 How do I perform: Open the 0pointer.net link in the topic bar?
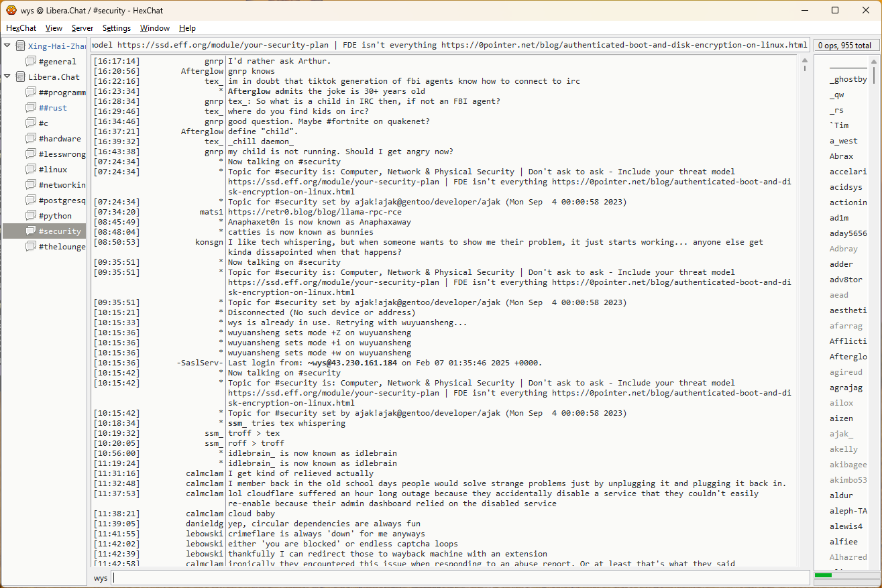point(624,46)
